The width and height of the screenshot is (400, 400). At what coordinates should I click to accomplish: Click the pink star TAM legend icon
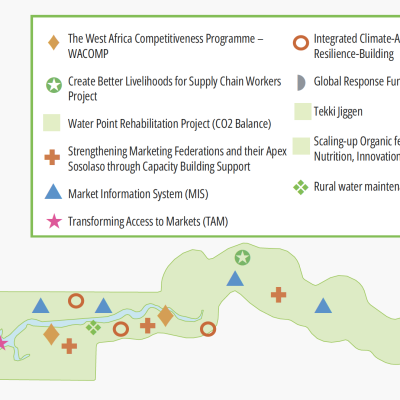54,221
